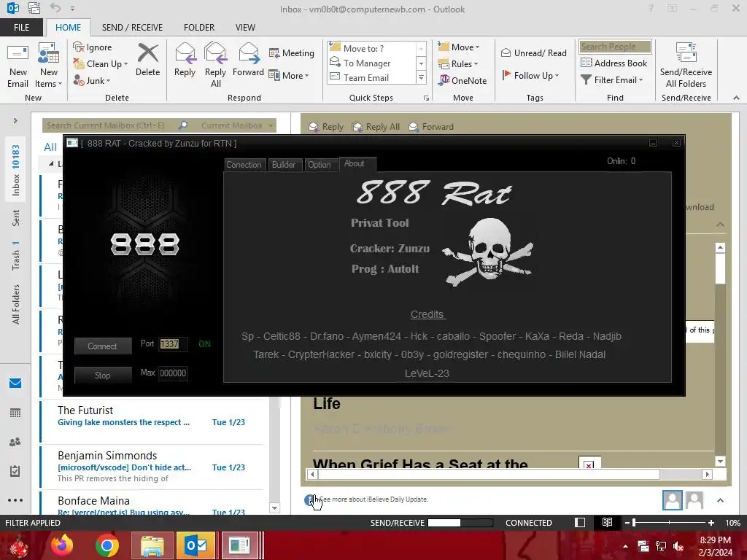Open Firefox from the taskbar
Viewport: 747px width, 560px height.
pyautogui.click(x=63, y=545)
